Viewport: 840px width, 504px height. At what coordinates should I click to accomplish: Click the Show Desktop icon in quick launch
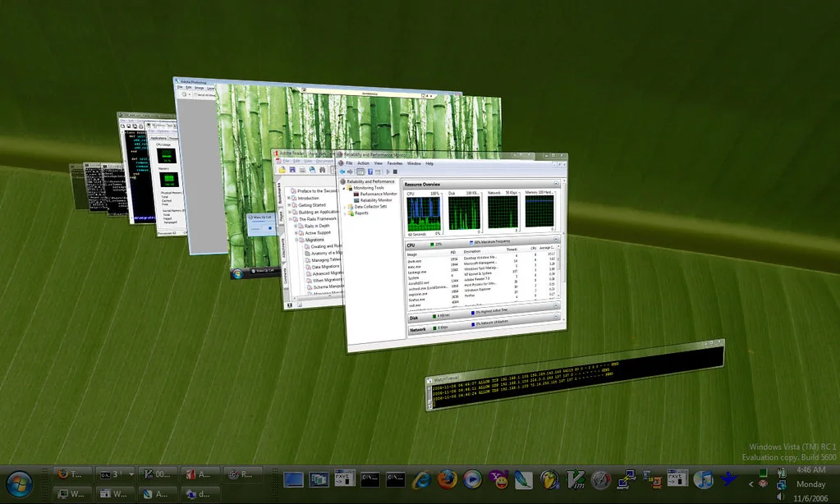coord(294,479)
